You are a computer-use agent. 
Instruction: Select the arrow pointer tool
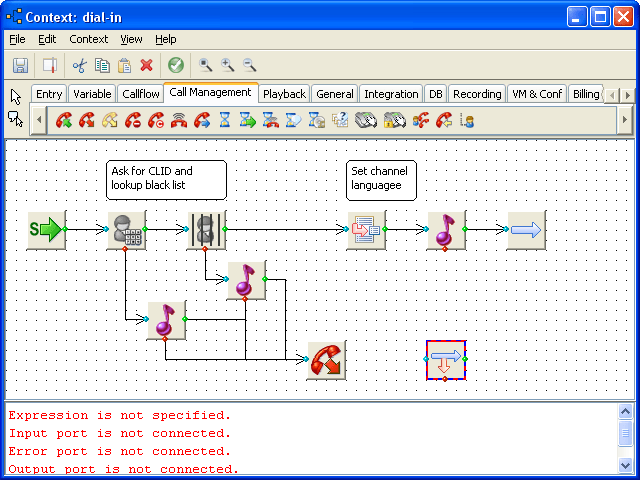coord(15,96)
